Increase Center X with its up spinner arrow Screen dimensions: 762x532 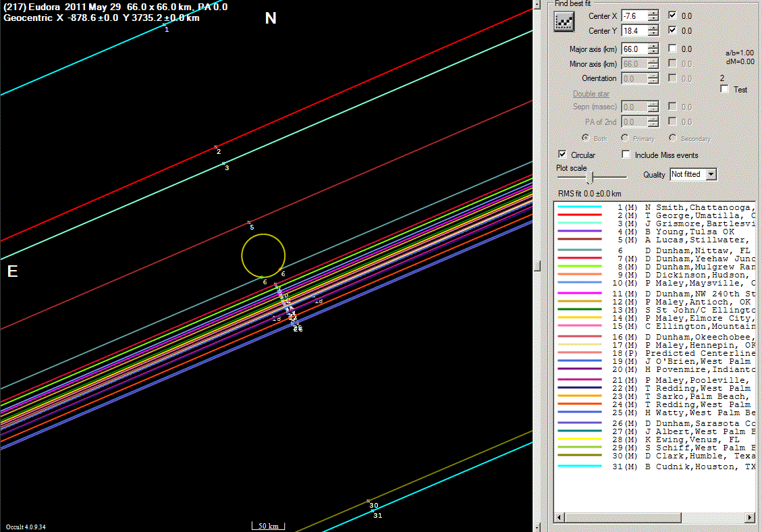(x=653, y=13)
